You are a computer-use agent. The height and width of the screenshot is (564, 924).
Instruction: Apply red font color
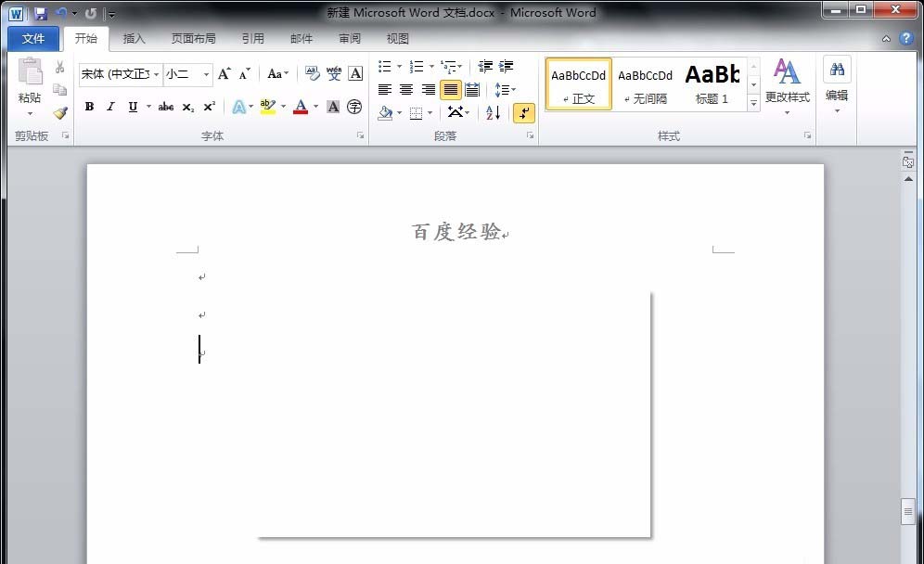pos(301,107)
